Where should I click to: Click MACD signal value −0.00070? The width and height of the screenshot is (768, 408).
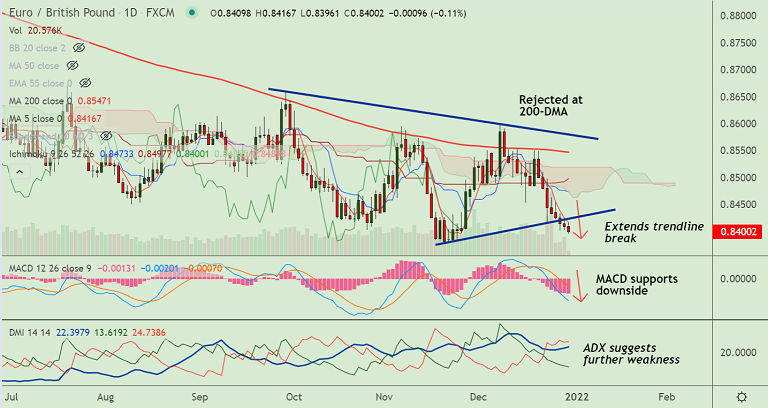[x=202, y=268]
